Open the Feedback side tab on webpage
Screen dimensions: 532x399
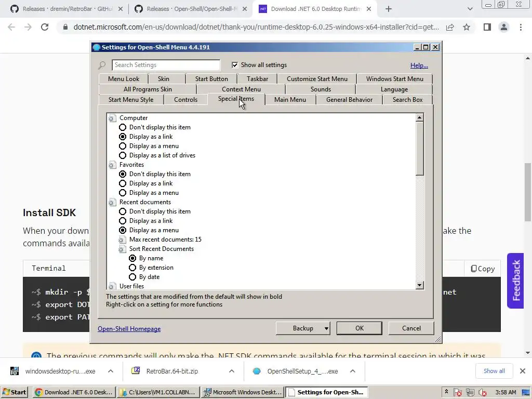click(x=516, y=281)
